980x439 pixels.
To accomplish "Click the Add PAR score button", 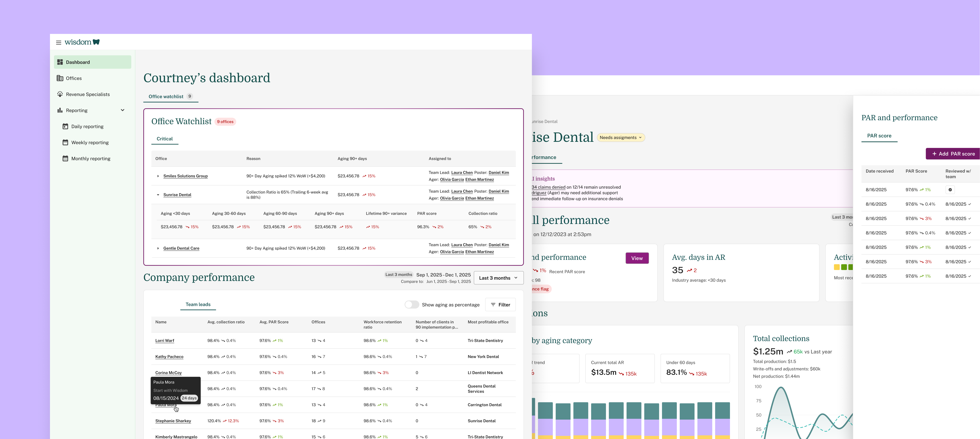I will (x=953, y=154).
